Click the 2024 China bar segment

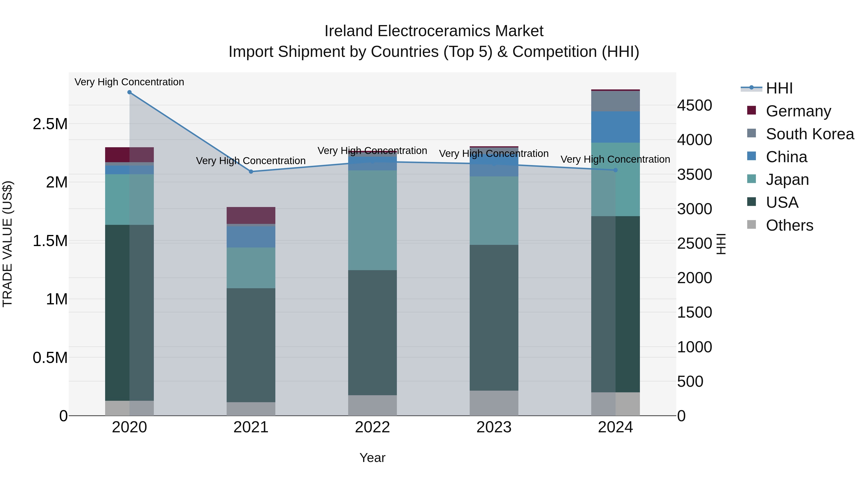pos(616,127)
